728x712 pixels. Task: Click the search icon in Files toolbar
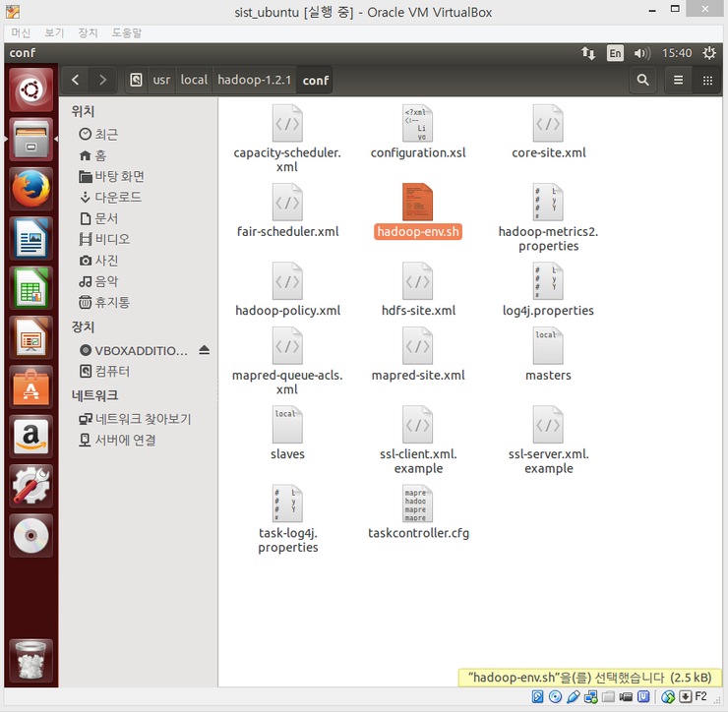tap(642, 80)
